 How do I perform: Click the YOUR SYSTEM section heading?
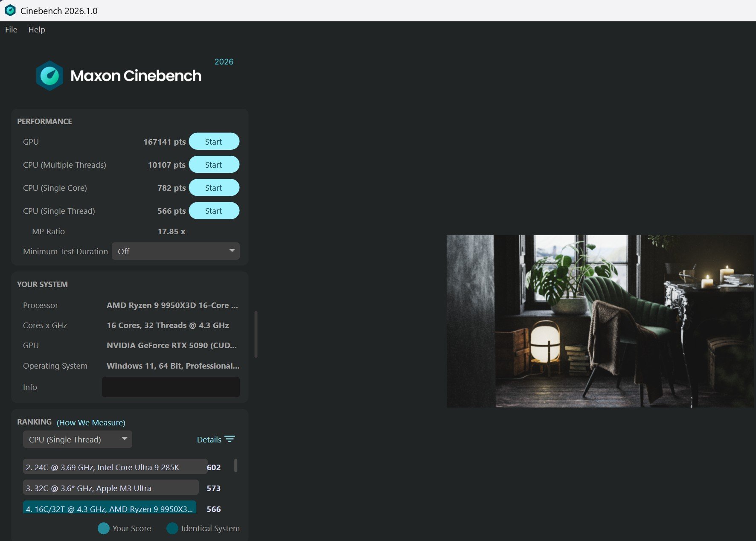click(42, 284)
